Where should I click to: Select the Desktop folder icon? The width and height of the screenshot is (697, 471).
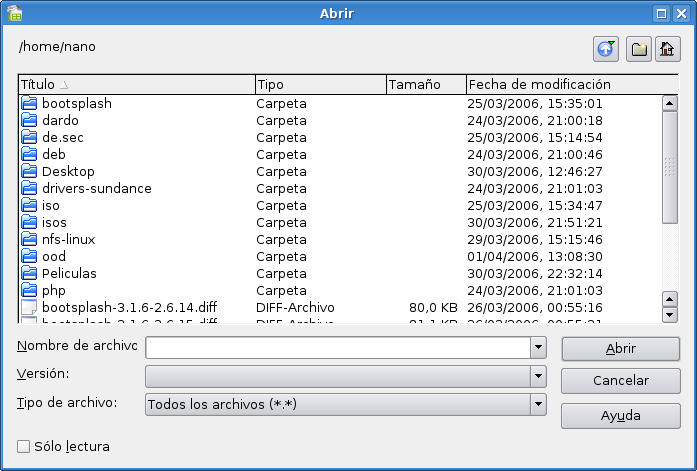click(x=28, y=171)
